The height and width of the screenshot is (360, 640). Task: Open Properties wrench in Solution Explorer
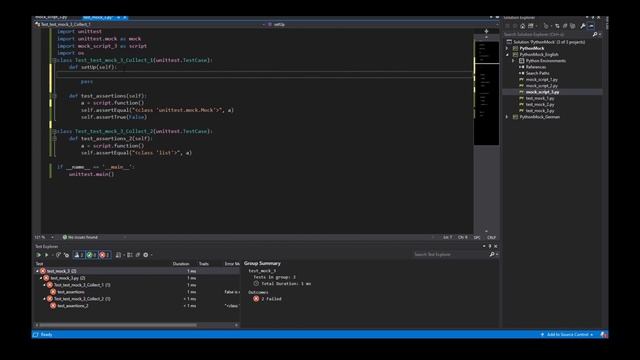click(x=583, y=26)
